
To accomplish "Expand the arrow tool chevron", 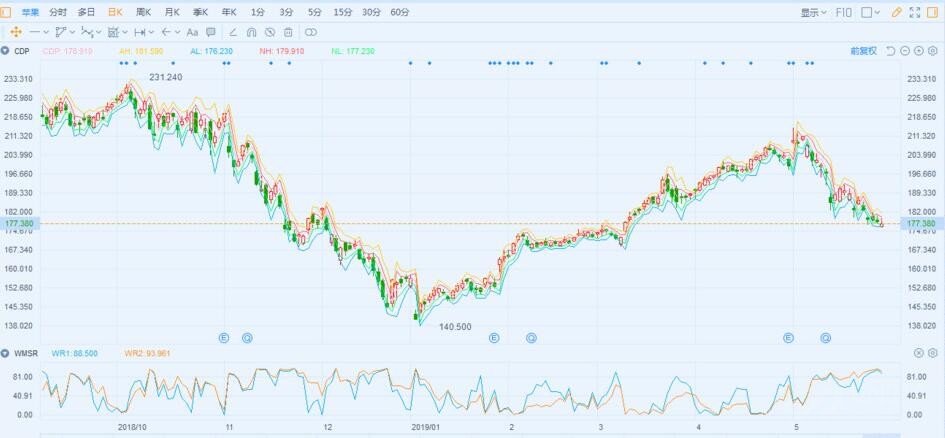I will pos(177,32).
